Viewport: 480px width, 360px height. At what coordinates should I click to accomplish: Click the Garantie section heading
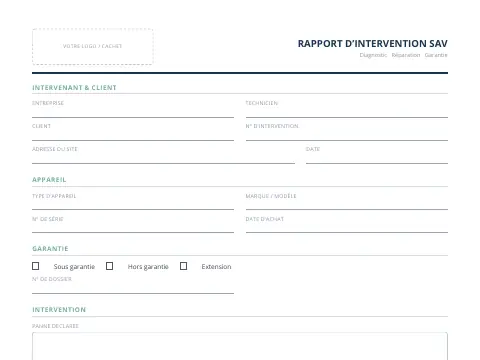tap(50, 249)
